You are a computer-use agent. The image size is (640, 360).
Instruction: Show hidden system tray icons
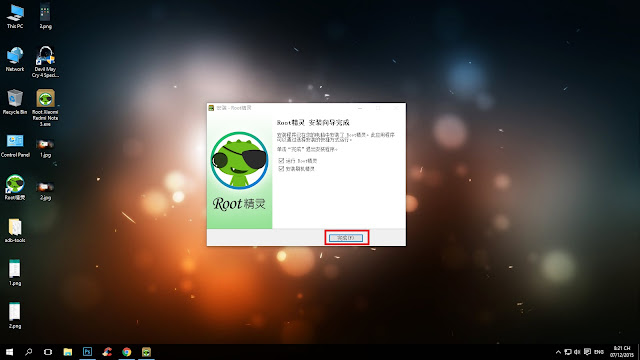pyautogui.click(x=558, y=352)
